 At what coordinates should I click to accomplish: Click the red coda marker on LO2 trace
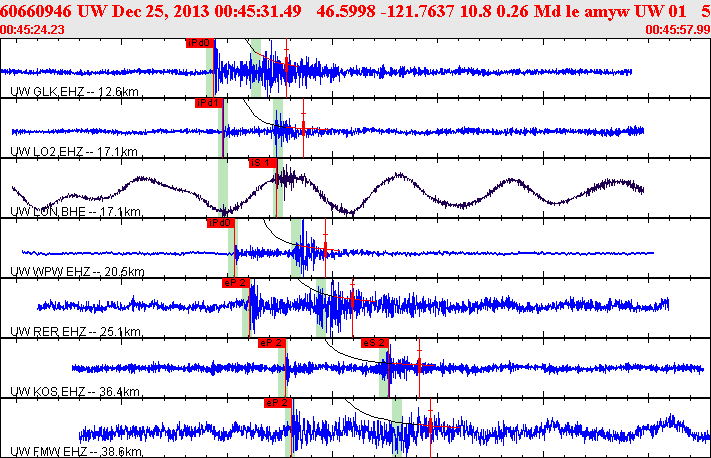tap(303, 128)
